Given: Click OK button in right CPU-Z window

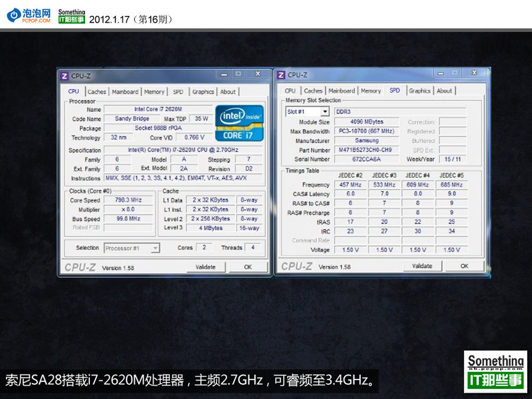Looking at the screenshot, I should (x=464, y=266).
